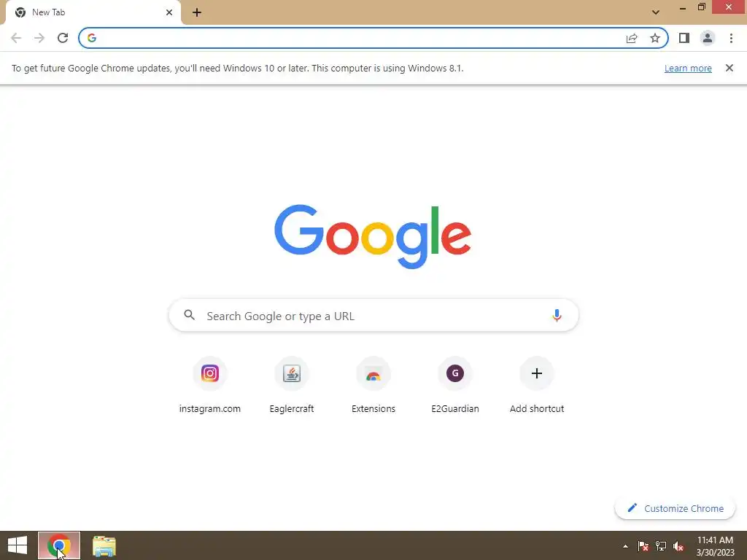
Task: Start voice search with microphone icon
Action: [557, 315]
